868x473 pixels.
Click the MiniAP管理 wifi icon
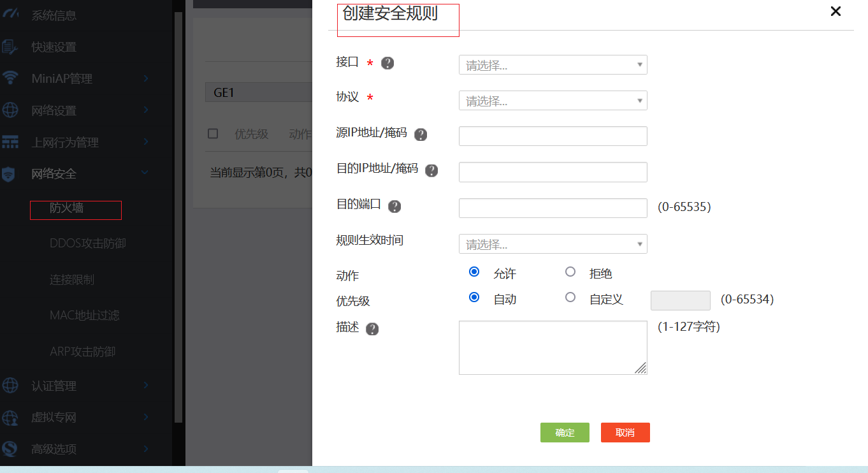click(x=10, y=78)
